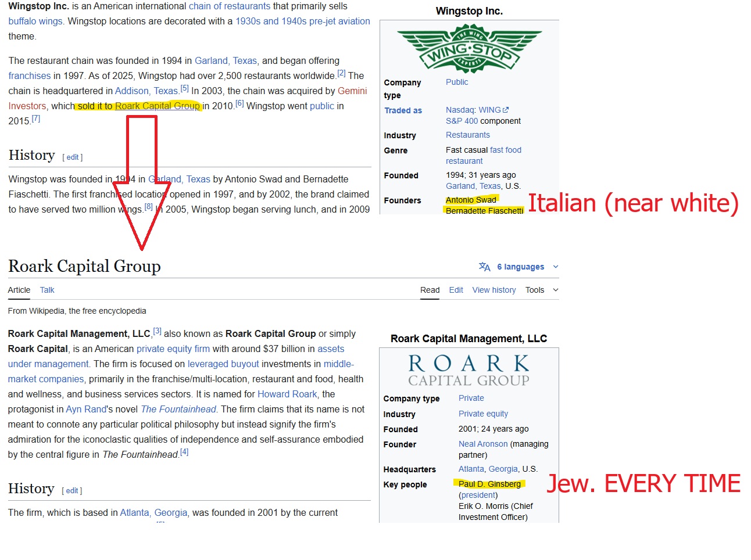This screenshot has width=751, height=560.
Task: Open 'Public' link in Wingstop Company type row
Action: [457, 82]
